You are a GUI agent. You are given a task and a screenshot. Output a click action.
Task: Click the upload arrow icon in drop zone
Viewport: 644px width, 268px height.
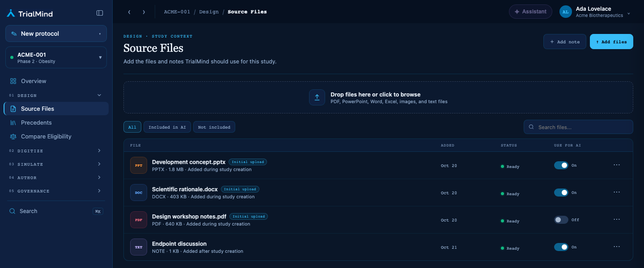coord(317,97)
